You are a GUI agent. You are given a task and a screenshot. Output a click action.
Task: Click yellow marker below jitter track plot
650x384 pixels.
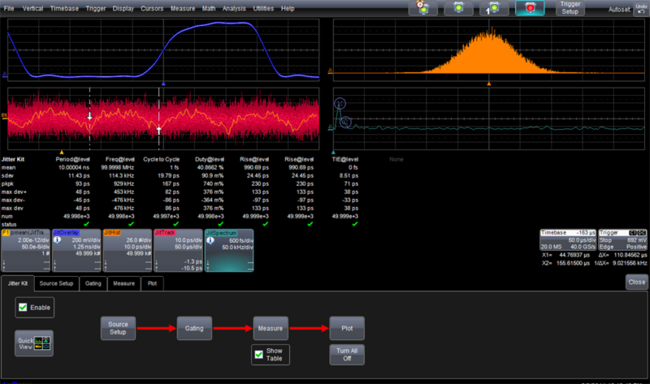(x=62, y=152)
